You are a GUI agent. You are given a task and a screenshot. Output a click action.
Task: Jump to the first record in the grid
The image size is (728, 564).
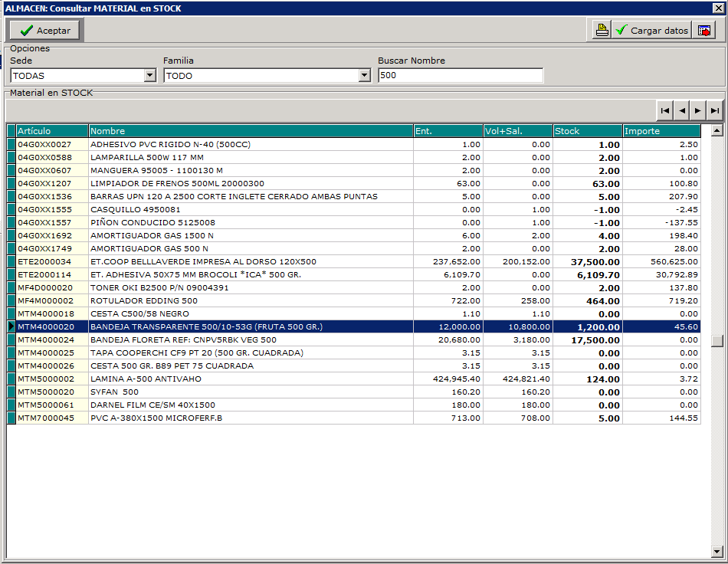tap(665, 111)
